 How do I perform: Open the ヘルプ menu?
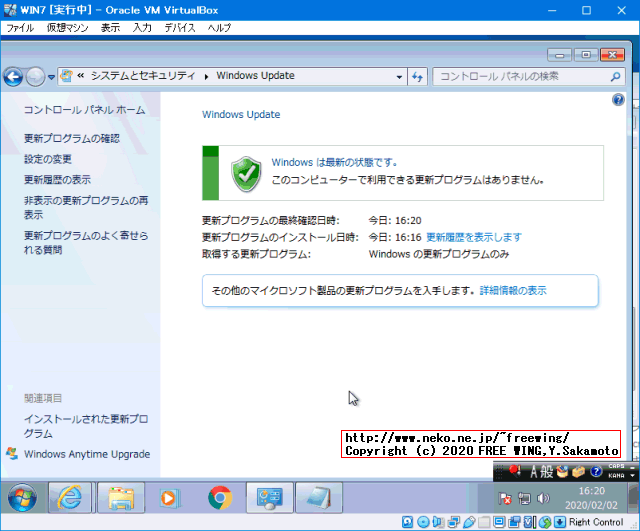click(x=219, y=28)
